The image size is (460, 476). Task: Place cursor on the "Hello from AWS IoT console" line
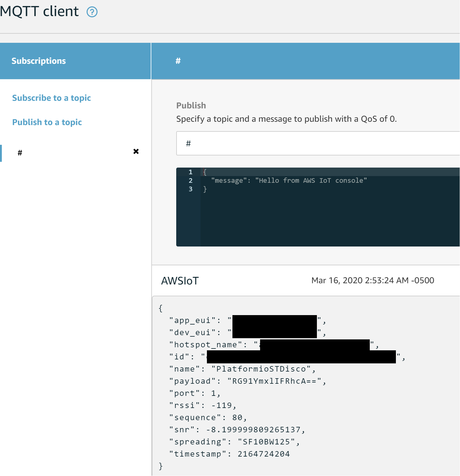pyautogui.click(x=289, y=181)
